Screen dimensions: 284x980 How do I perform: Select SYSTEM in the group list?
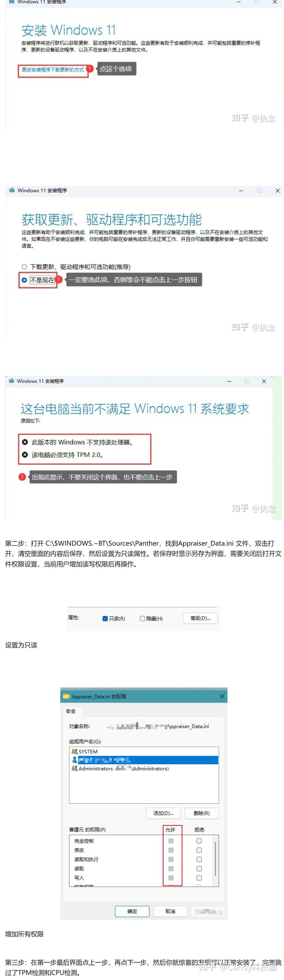[x=144, y=751]
